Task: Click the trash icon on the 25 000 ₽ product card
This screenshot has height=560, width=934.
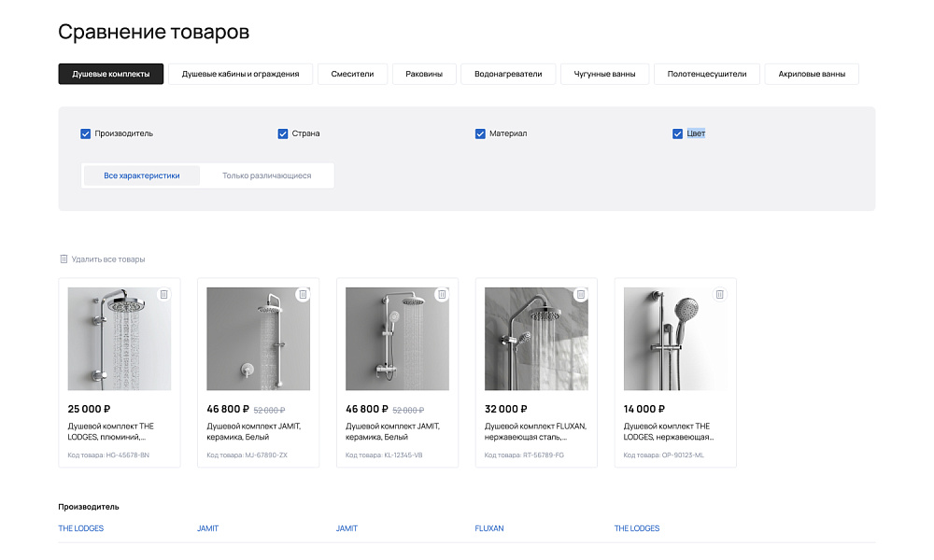Action: [x=163, y=293]
